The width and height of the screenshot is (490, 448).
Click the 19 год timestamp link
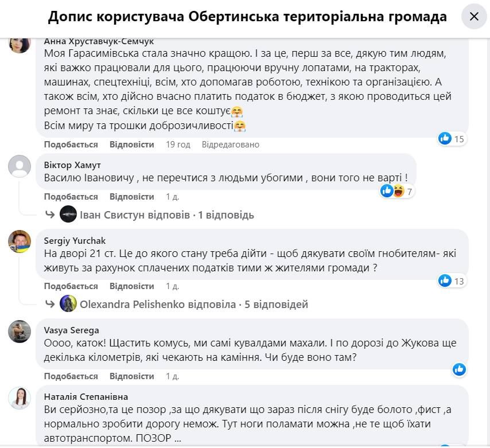coord(178,145)
